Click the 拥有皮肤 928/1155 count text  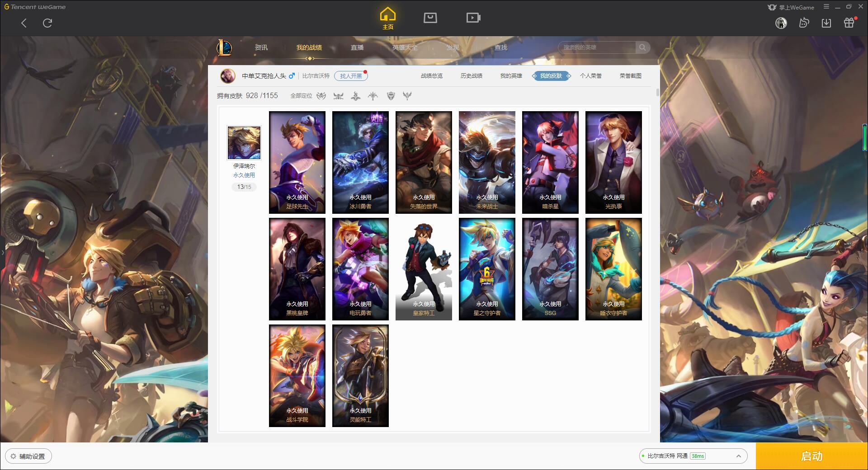point(247,96)
